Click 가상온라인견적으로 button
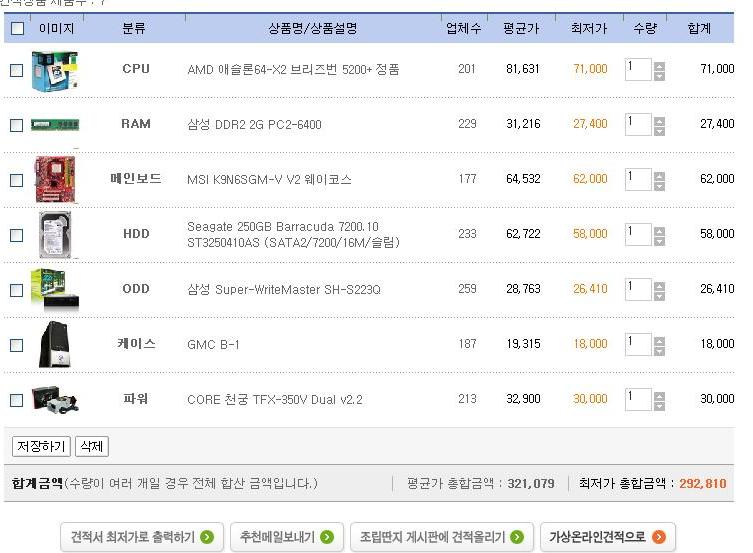Viewport: 753px width, 553px height. tap(608, 537)
